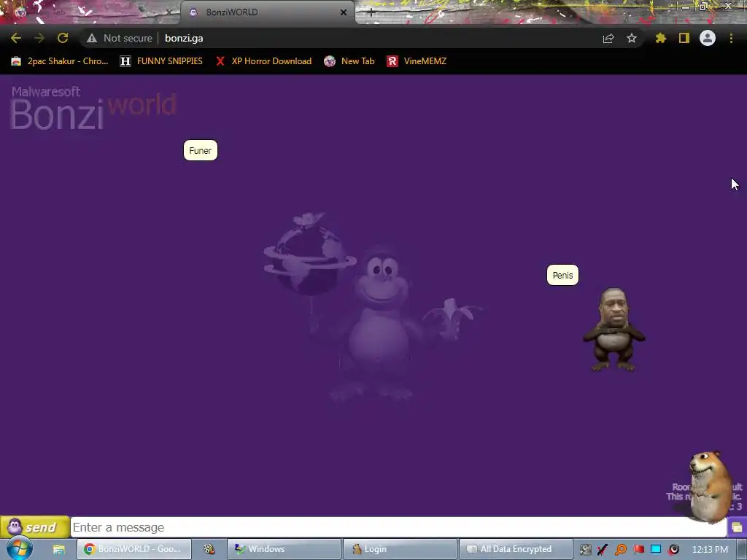747x560 pixels.
Task: Bookmark this page with the star icon
Action: [x=632, y=38]
